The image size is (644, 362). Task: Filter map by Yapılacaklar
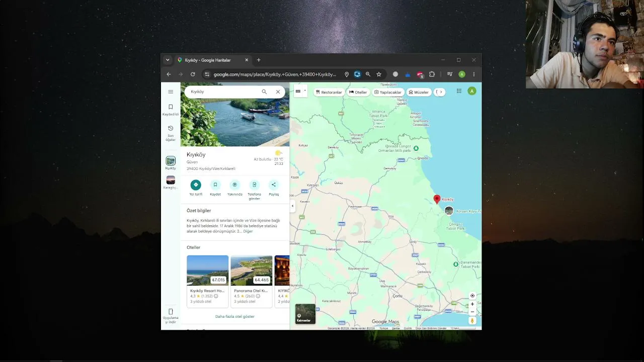pos(388,92)
